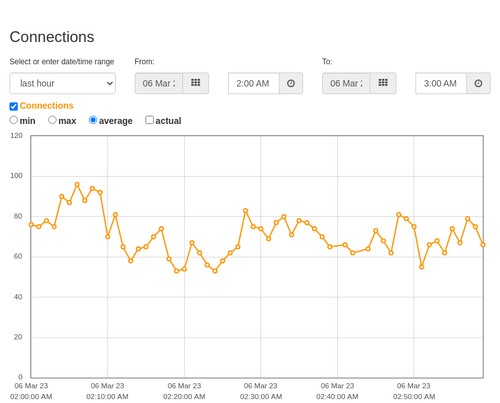Image resolution: width=500 pixels, height=403 pixels.
Task: Click the 120 y-axis label
Action: [16, 136]
